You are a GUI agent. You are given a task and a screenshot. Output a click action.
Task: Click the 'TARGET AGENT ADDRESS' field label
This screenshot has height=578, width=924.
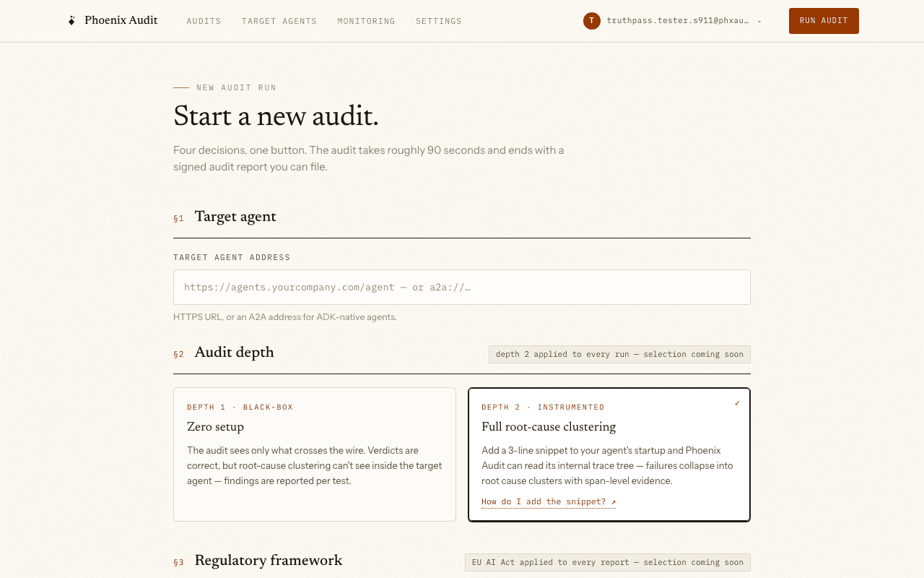click(232, 257)
